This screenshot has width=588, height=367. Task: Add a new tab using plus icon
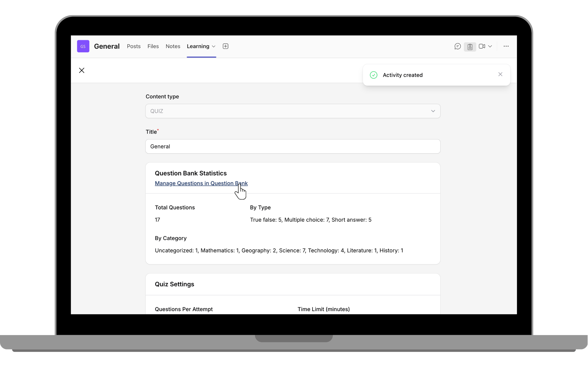pyautogui.click(x=225, y=46)
